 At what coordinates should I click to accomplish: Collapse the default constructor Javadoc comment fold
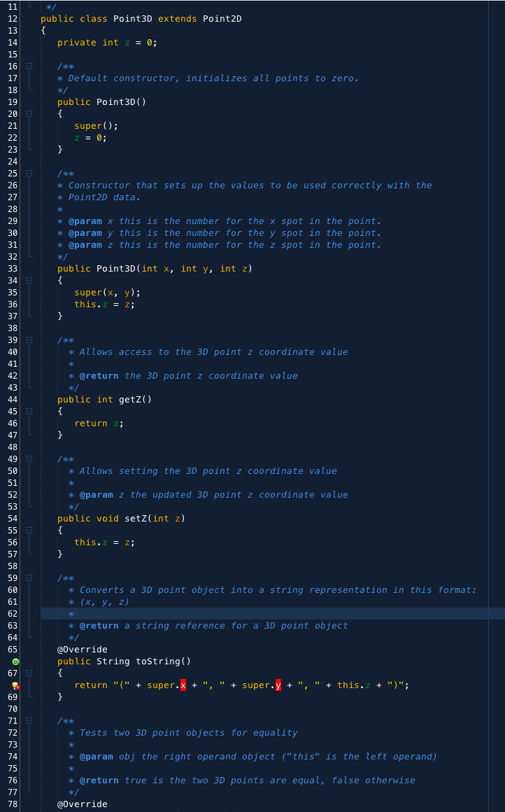click(29, 66)
